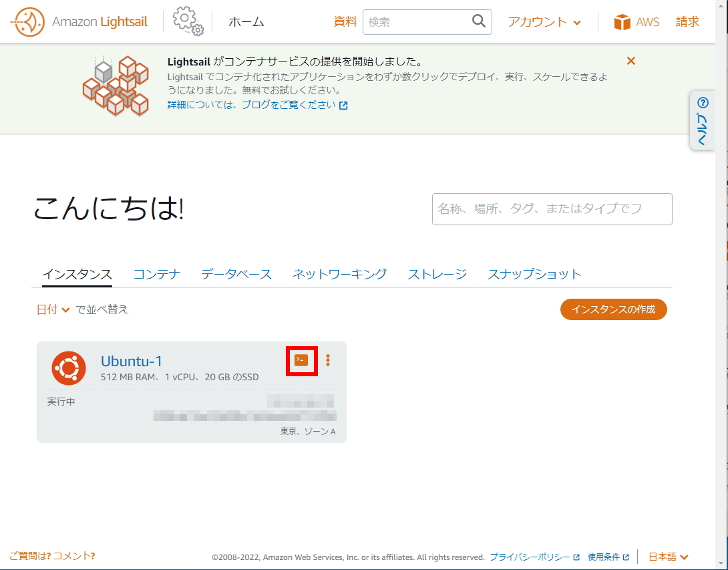Screen dimensions: 728x570
Task: Switch to the スナップショット tab
Action: coord(534,275)
